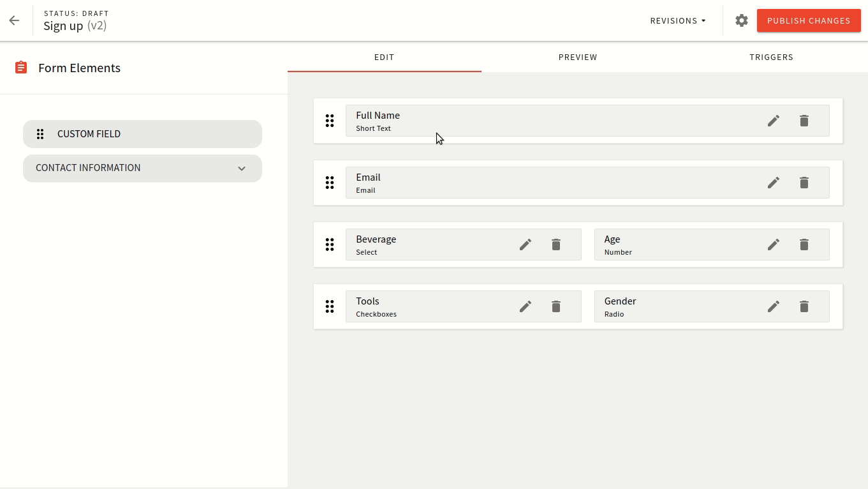Screen dimensions: 868x489
Task: Switch to the Preview tab
Action: click(577, 57)
